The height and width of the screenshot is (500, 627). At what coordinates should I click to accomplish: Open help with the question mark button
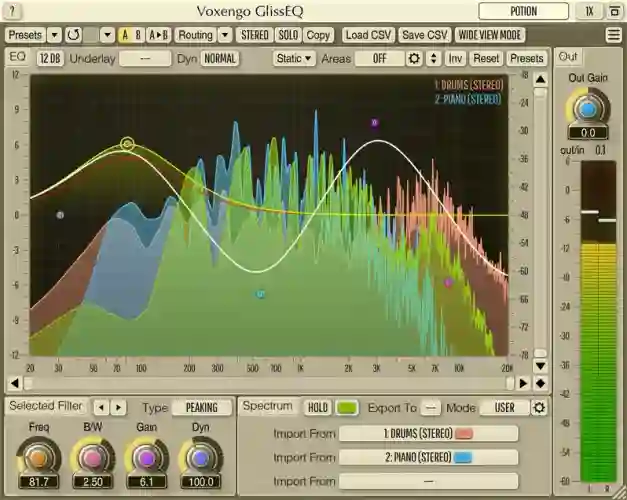12,11
